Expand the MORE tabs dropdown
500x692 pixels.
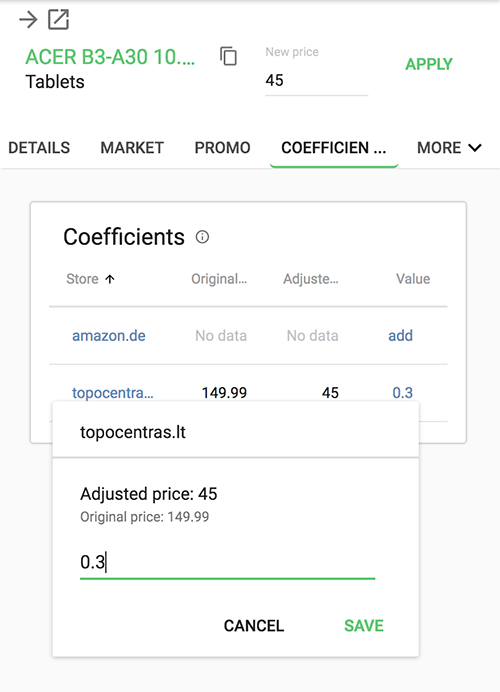pos(449,148)
